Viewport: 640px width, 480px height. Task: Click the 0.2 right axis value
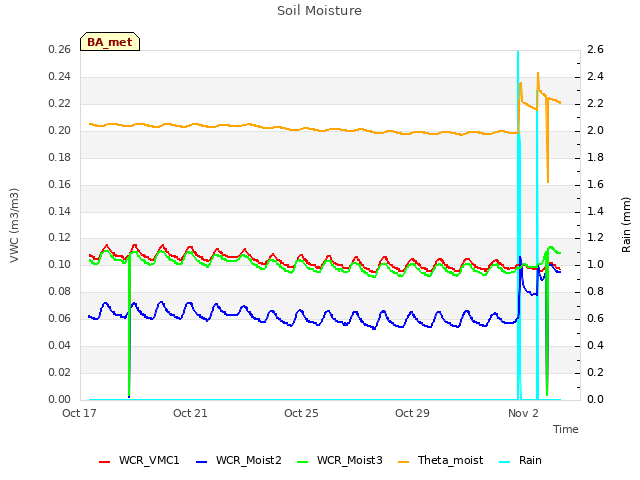point(595,373)
